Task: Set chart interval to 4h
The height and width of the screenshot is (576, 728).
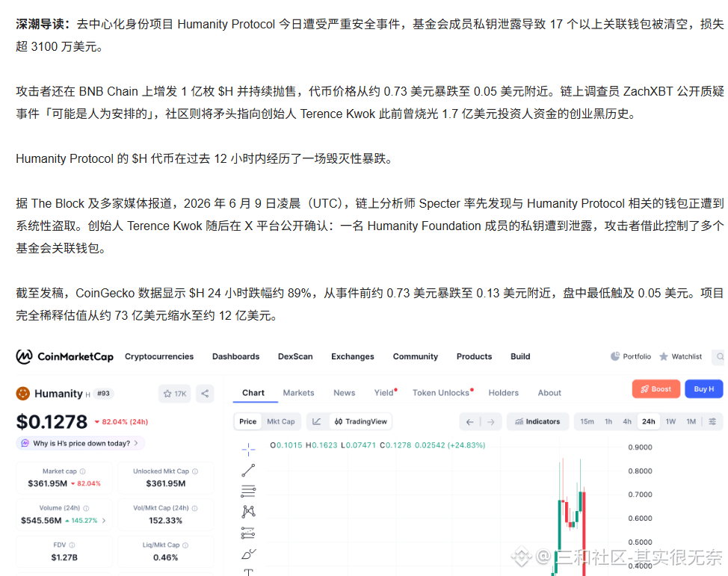Action: [627, 421]
